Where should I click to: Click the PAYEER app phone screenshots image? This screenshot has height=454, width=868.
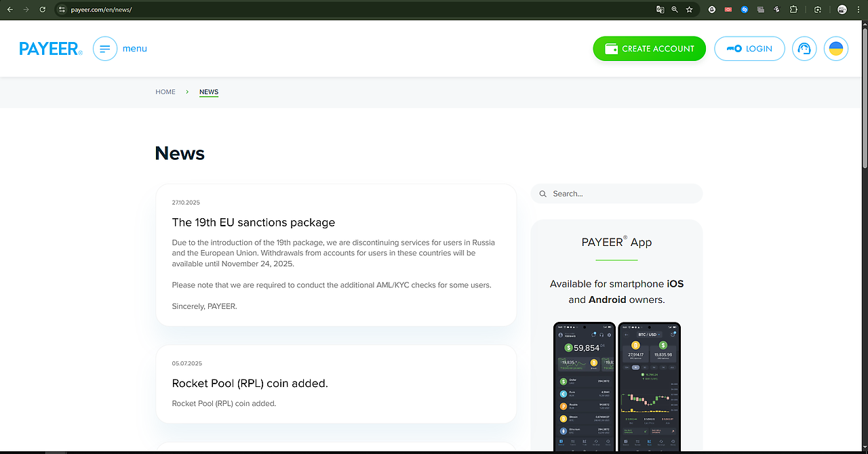[x=616, y=386]
